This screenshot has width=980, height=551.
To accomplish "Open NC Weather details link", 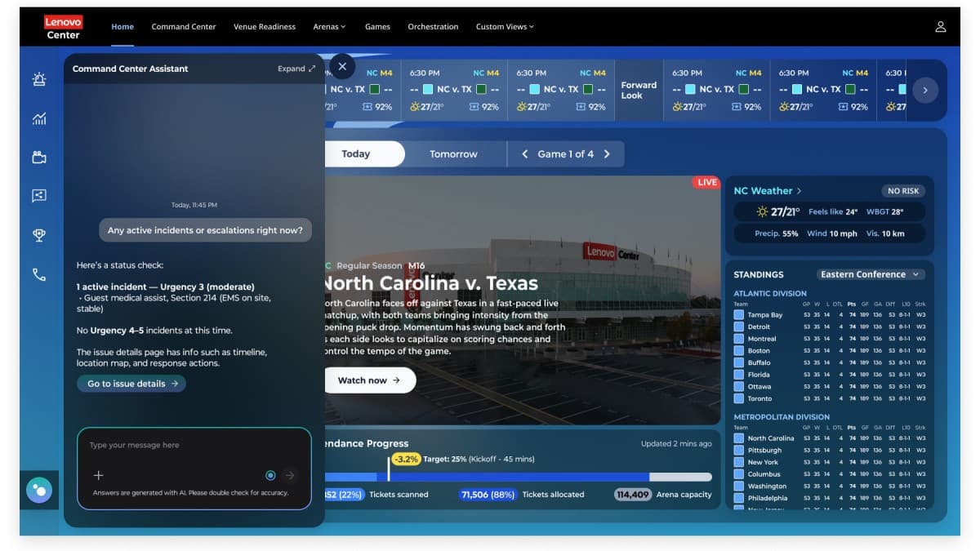I will pos(768,191).
